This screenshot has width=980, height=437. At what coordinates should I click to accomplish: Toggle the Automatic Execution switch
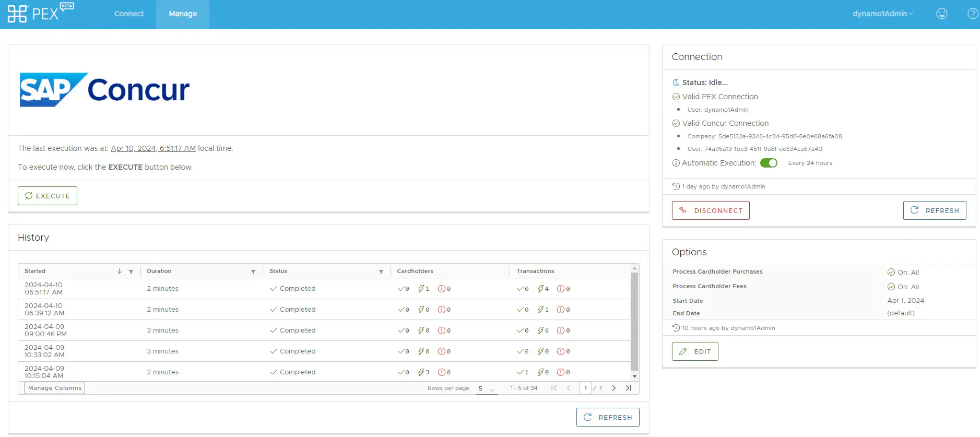769,163
